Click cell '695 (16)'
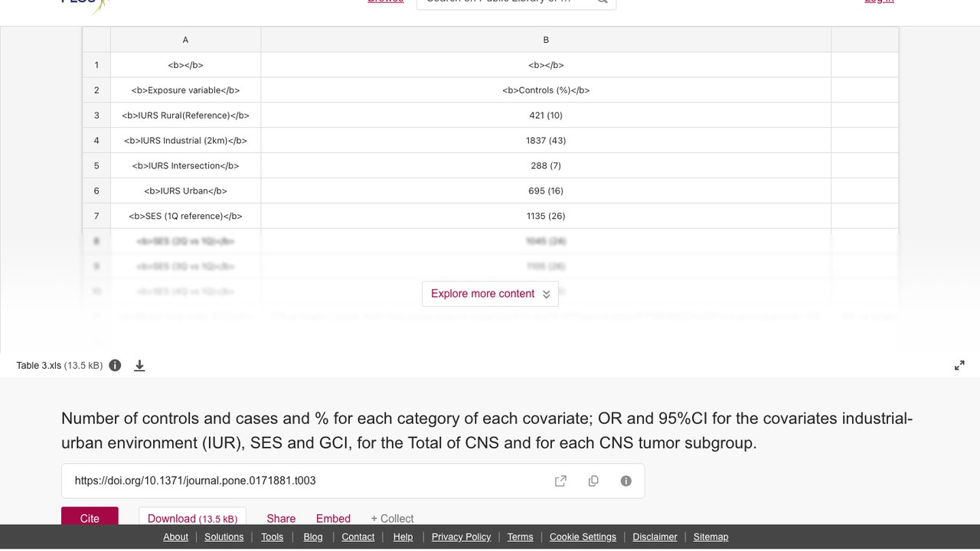 (x=546, y=191)
